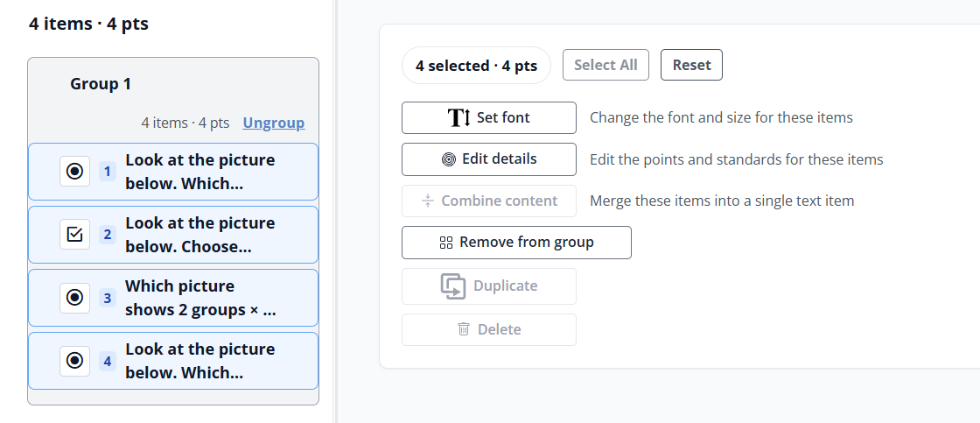Image resolution: width=980 pixels, height=423 pixels.
Task: Click the text size icon in Set font
Action: [459, 117]
